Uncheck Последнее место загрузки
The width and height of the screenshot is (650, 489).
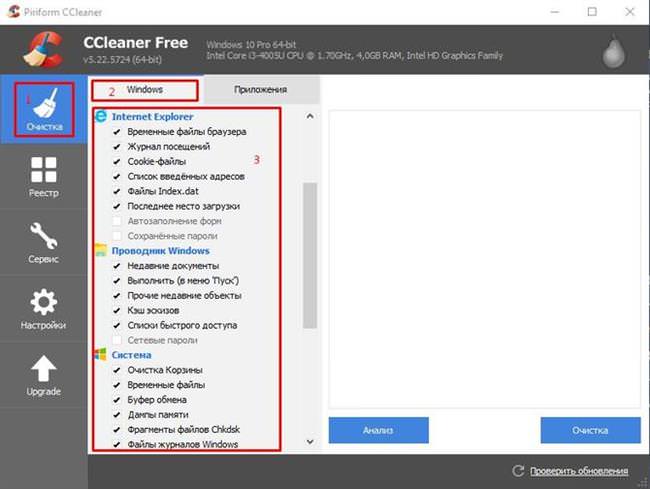[x=117, y=206]
